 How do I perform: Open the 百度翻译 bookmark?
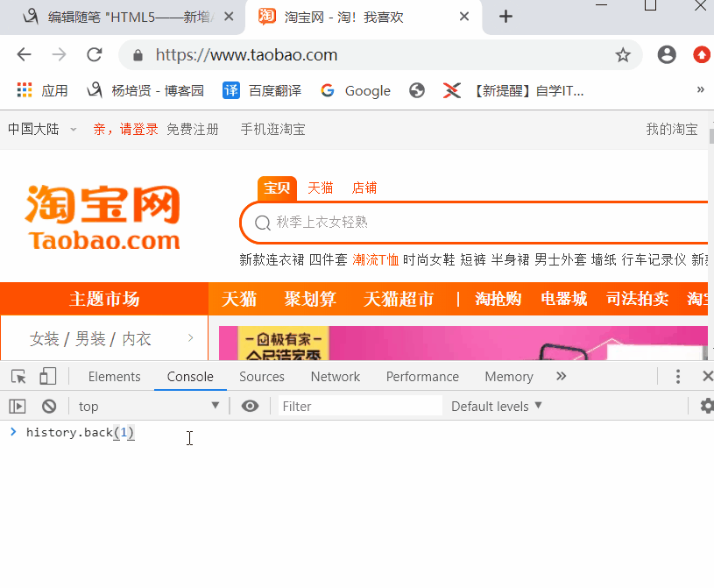click(262, 90)
